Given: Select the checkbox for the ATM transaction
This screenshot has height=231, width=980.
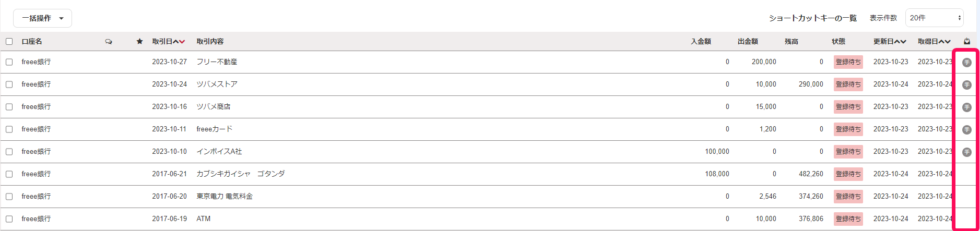Looking at the screenshot, I should coord(9,219).
